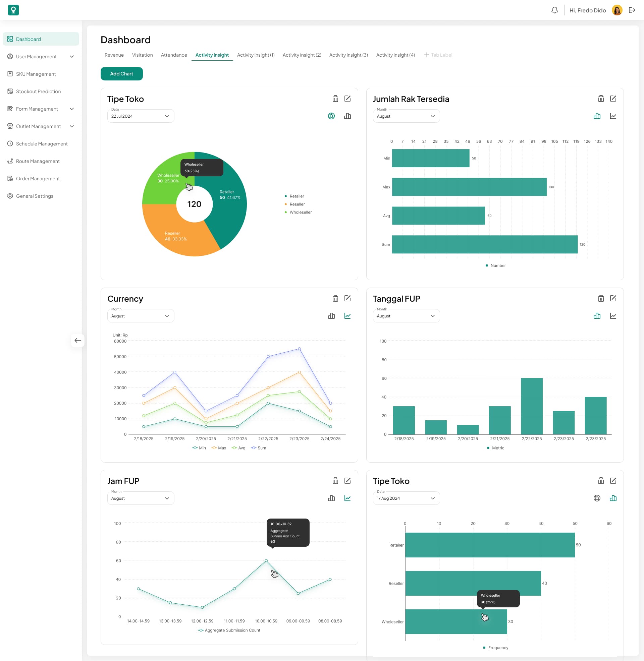Click the logout icon
This screenshot has width=644, height=661.
click(632, 10)
